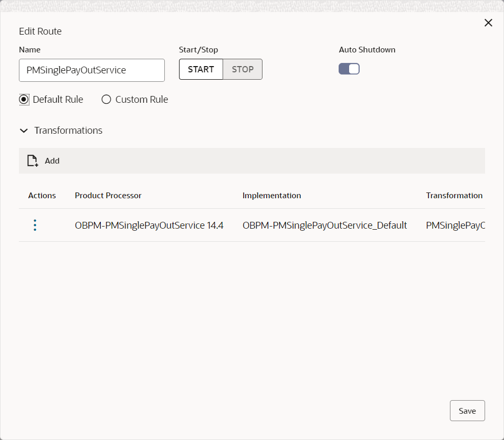Select the OBPM-PMSinglePayOutService_Default implementation cell

[x=324, y=226]
